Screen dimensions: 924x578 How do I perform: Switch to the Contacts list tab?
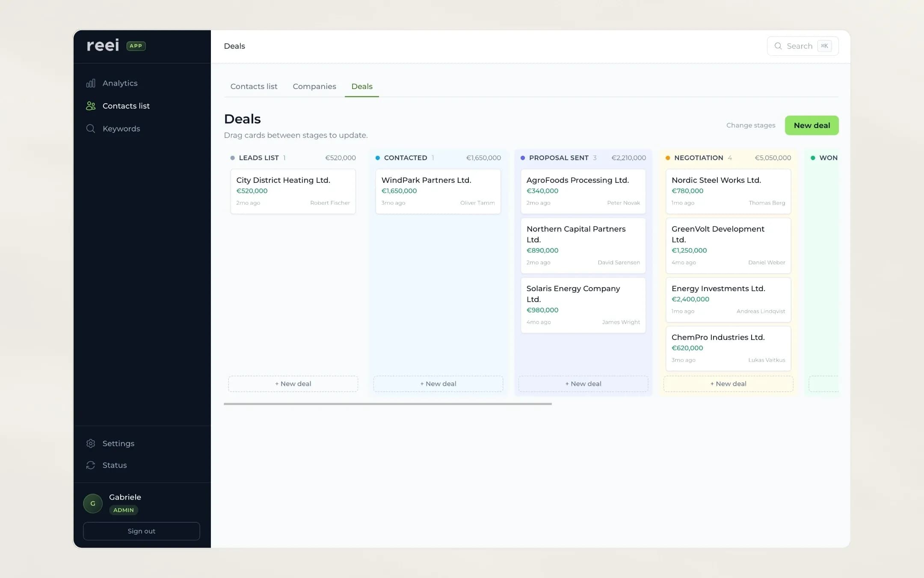pyautogui.click(x=254, y=86)
